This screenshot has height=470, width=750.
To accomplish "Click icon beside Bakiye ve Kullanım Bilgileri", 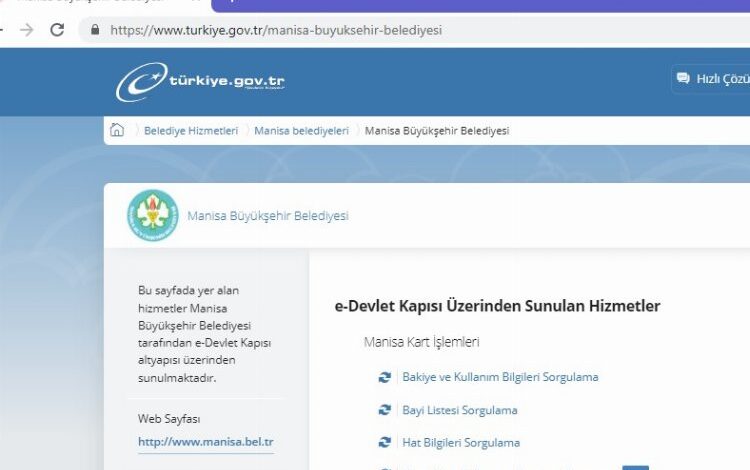I will 385,377.
